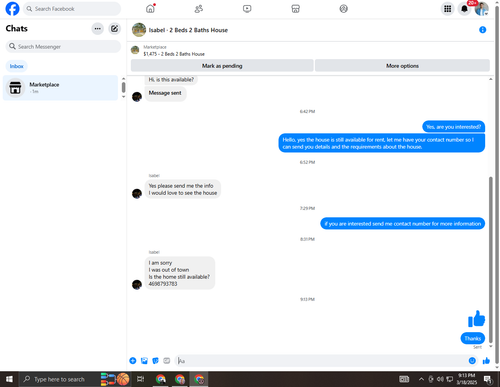500x387 pixels.
Task: Open the volume control in system tray
Action: 440,379
